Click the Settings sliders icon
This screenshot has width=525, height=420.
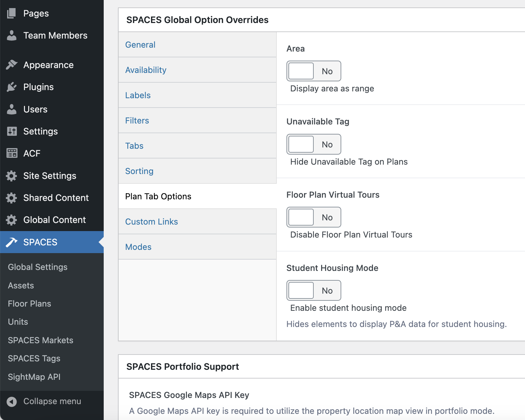coord(12,131)
